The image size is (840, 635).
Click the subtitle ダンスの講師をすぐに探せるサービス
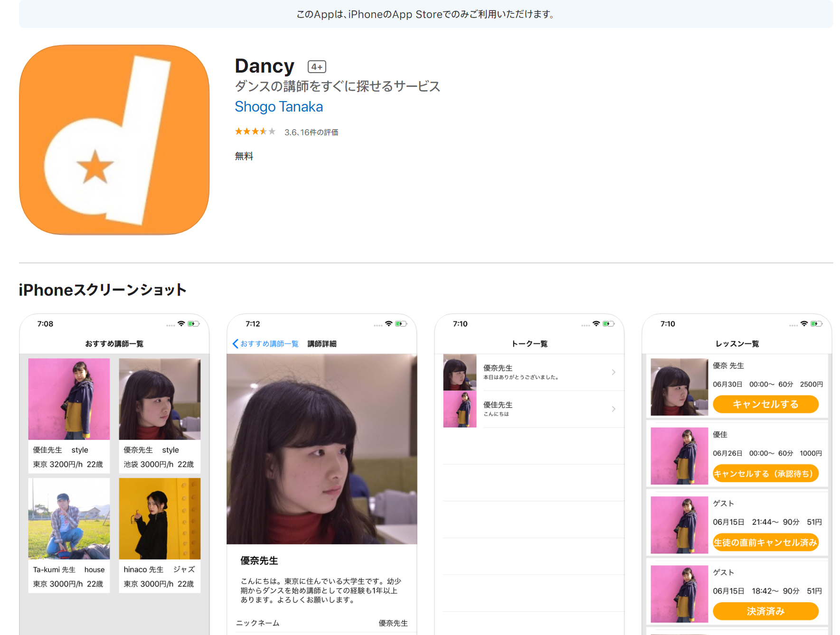tap(338, 86)
